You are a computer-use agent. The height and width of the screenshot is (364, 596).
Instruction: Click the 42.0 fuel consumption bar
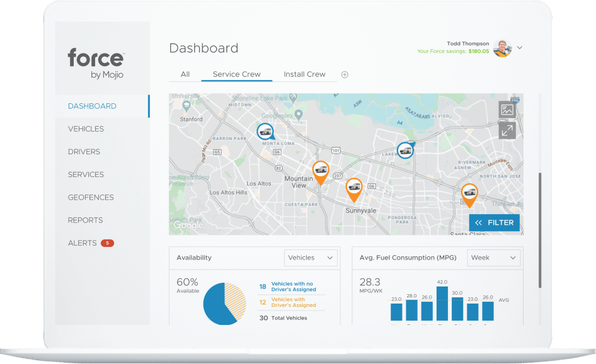[442, 303]
